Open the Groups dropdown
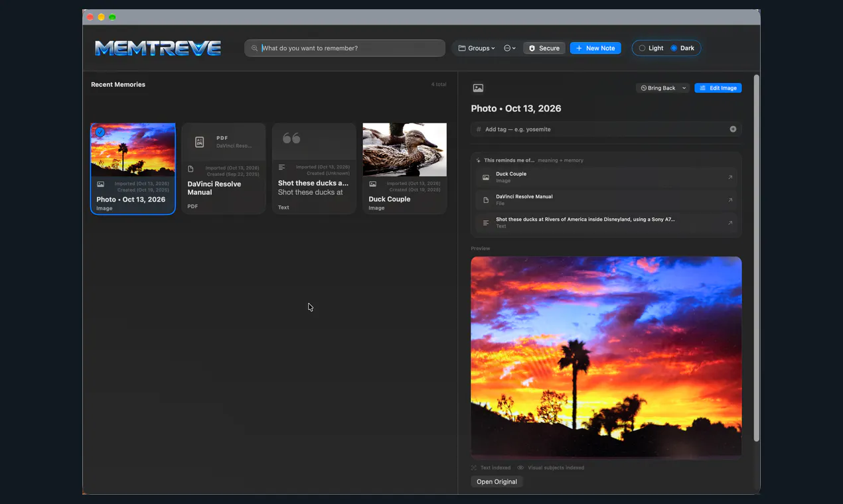Viewport: 843px width, 504px height. [x=477, y=48]
